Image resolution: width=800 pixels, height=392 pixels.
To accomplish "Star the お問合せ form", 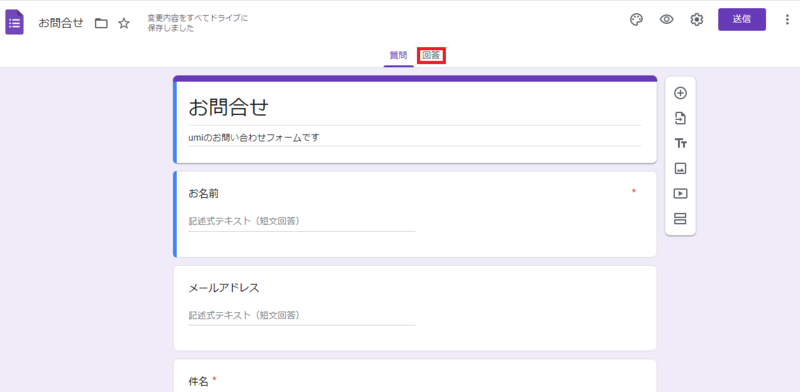I will click(124, 23).
